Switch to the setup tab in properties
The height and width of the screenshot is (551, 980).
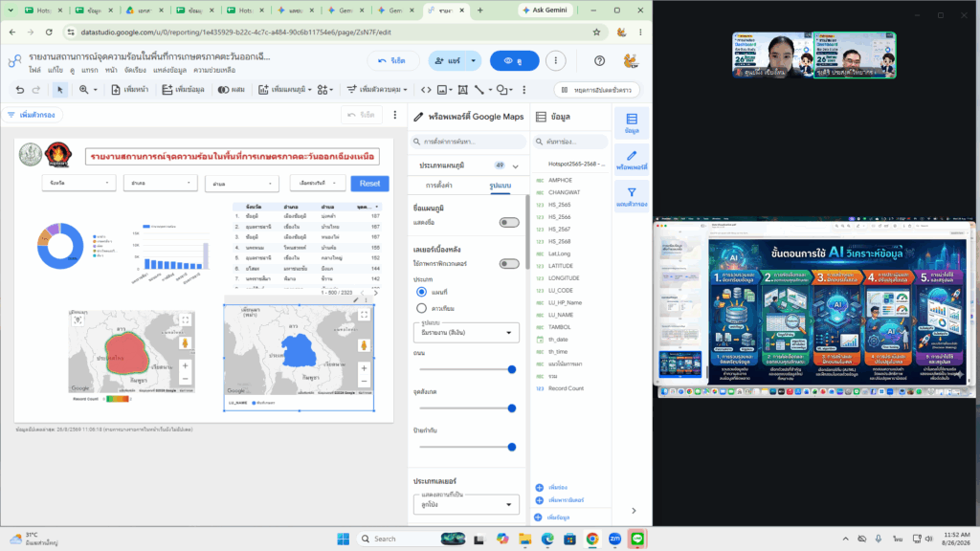pos(438,186)
